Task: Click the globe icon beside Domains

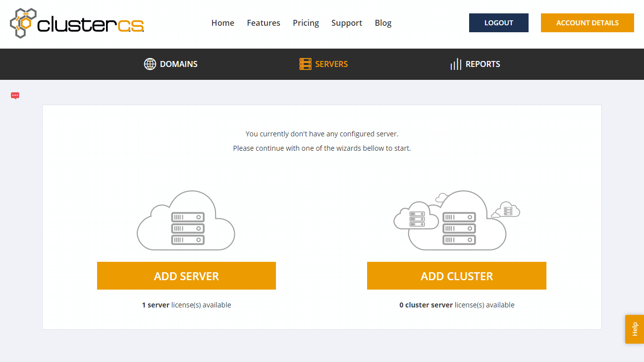Action: pyautogui.click(x=150, y=64)
